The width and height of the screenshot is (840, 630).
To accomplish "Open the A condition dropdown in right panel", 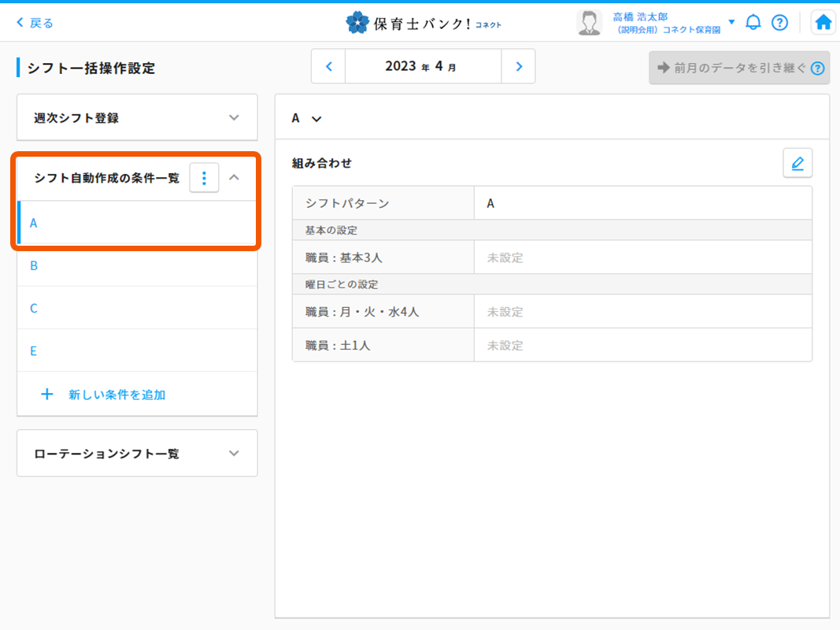I will [x=307, y=118].
